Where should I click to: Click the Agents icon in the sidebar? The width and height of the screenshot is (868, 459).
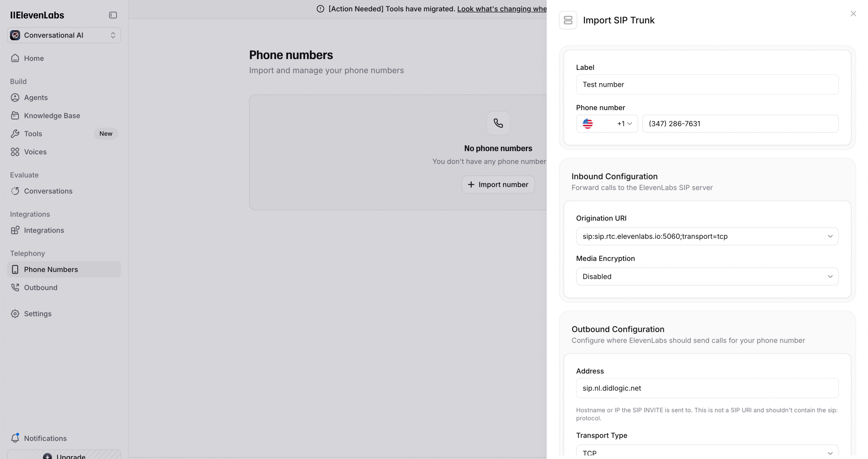(x=15, y=98)
